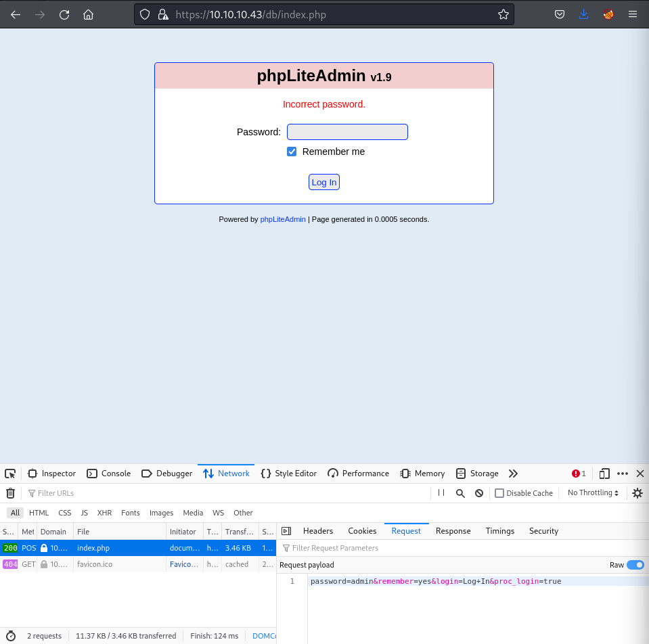Open the network search magnifier
649x644 pixels.
460,493
